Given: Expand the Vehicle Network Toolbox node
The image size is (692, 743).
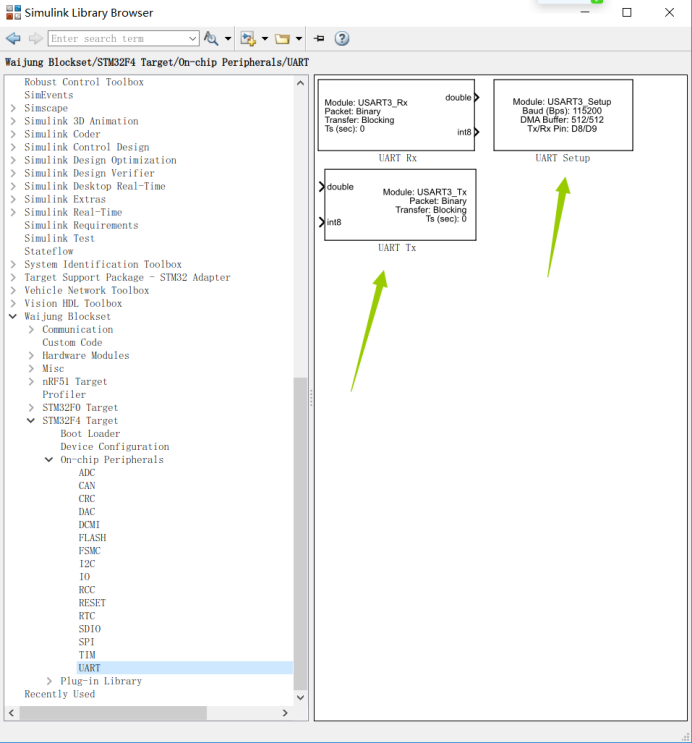Looking at the screenshot, I should (x=13, y=290).
